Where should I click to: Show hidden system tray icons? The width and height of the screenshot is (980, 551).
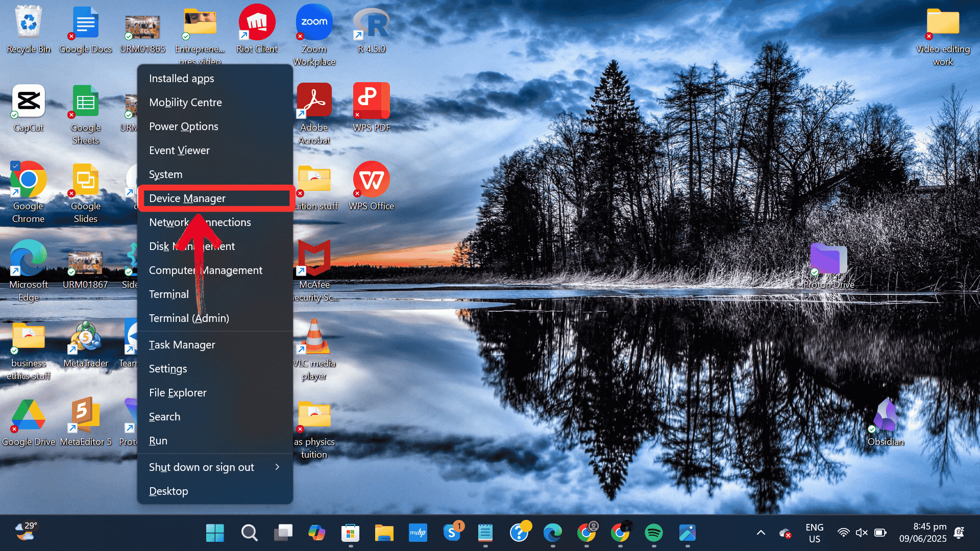(x=761, y=532)
